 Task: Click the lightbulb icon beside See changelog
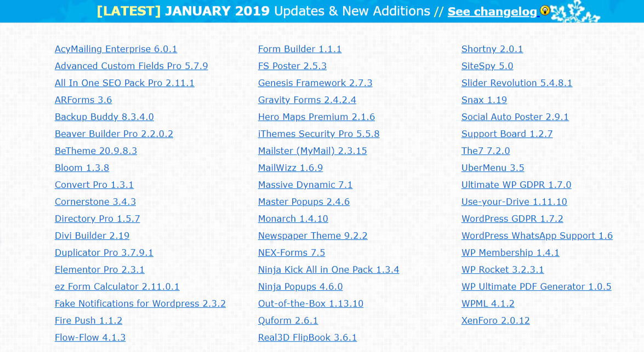tap(545, 10)
